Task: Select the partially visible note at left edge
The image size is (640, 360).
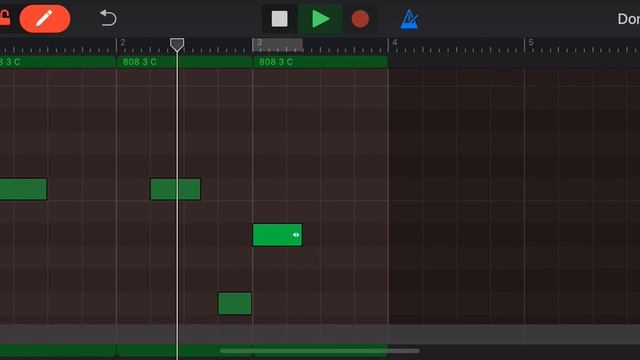Action: click(23, 189)
